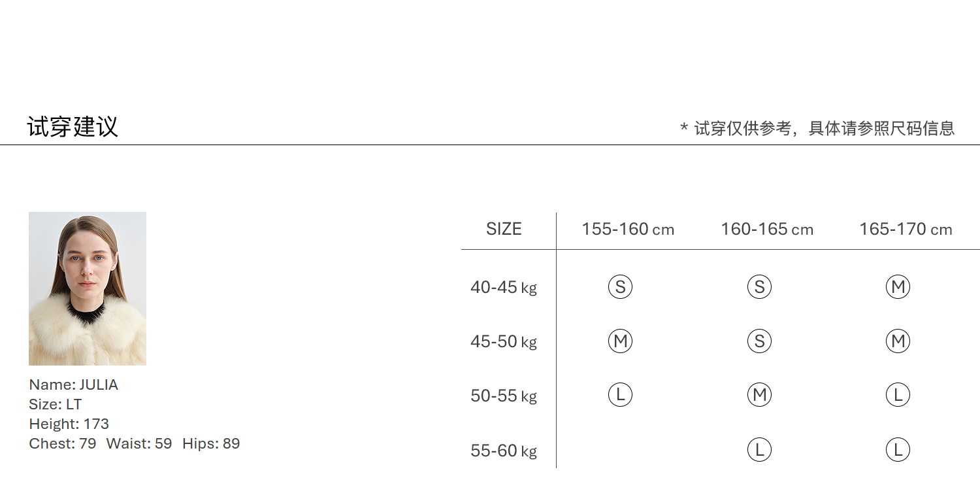The height and width of the screenshot is (478, 980).
Task: Click the 160-165 cm column header
Action: [x=767, y=230]
